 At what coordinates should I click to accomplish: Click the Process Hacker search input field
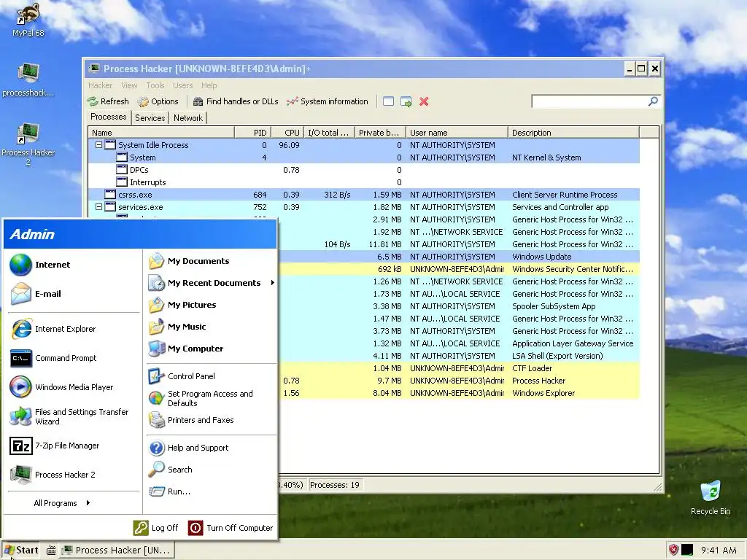click(589, 101)
